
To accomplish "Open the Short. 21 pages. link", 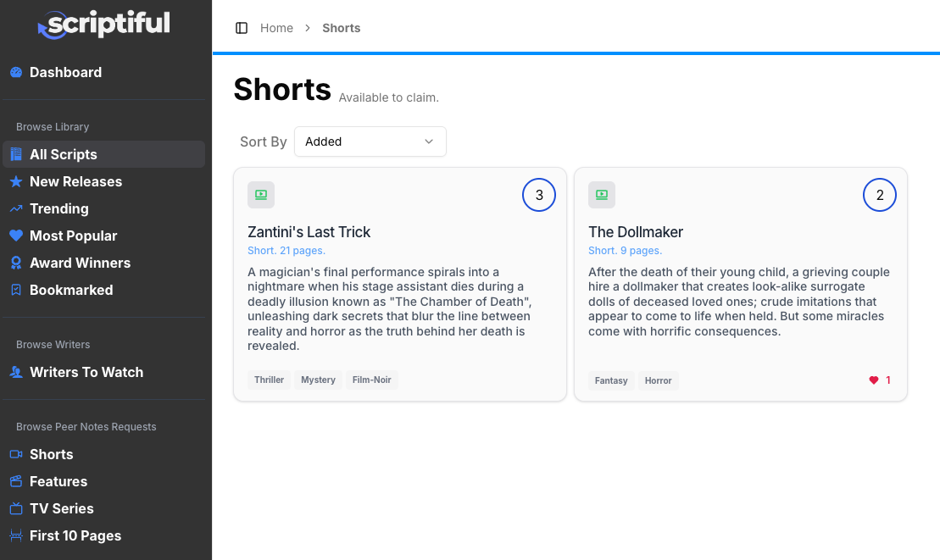I will pos(286,250).
